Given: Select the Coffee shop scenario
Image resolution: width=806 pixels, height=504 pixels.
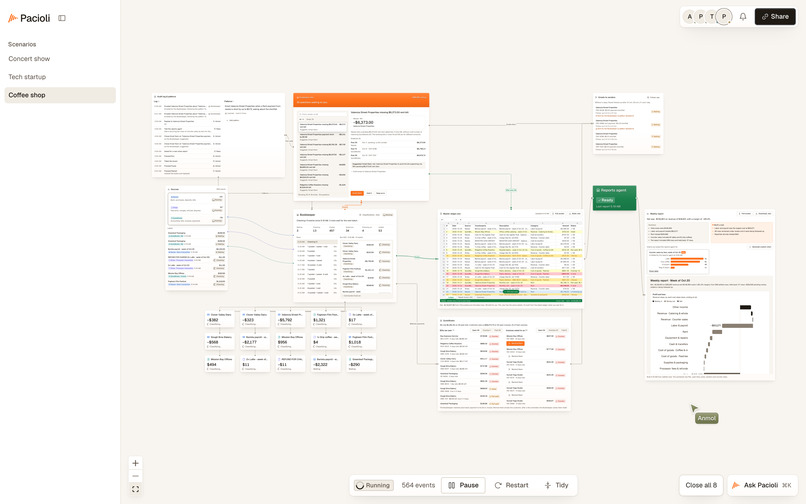Looking at the screenshot, I should coord(60,95).
